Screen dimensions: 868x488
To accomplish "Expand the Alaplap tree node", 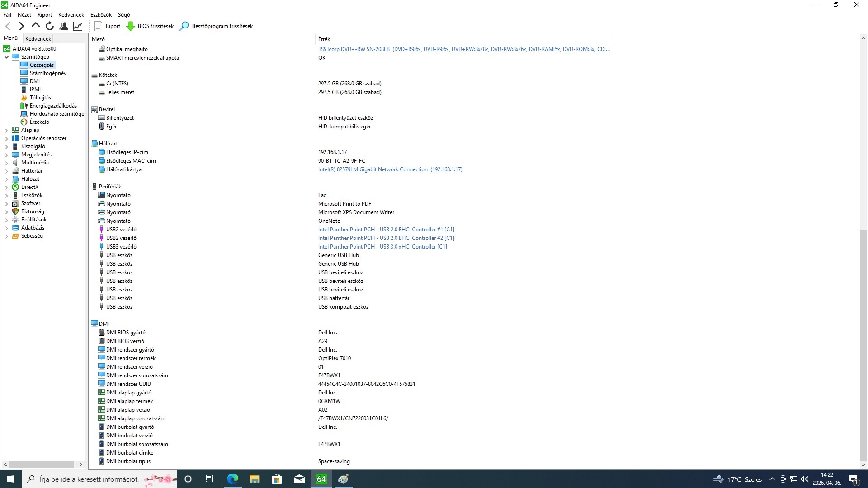I will pos(6,130).
